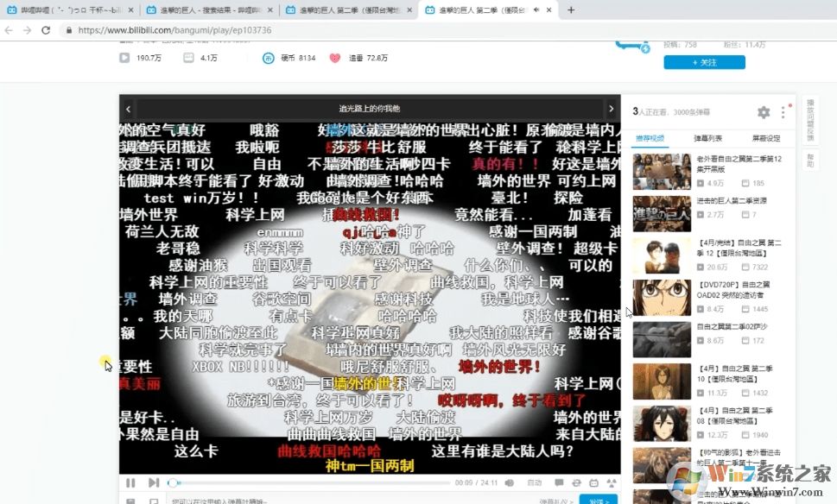Open 【DVD720P】自由之翼 OAD02 thumbnail

662,298
